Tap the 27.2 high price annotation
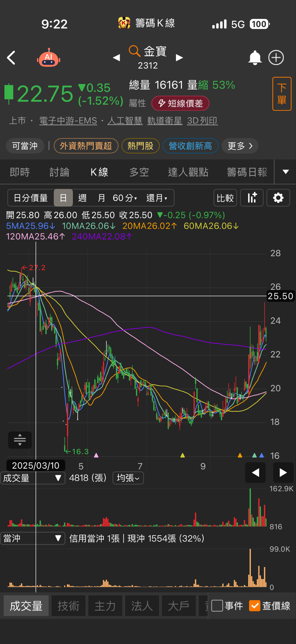 click(x=34, y=268)
